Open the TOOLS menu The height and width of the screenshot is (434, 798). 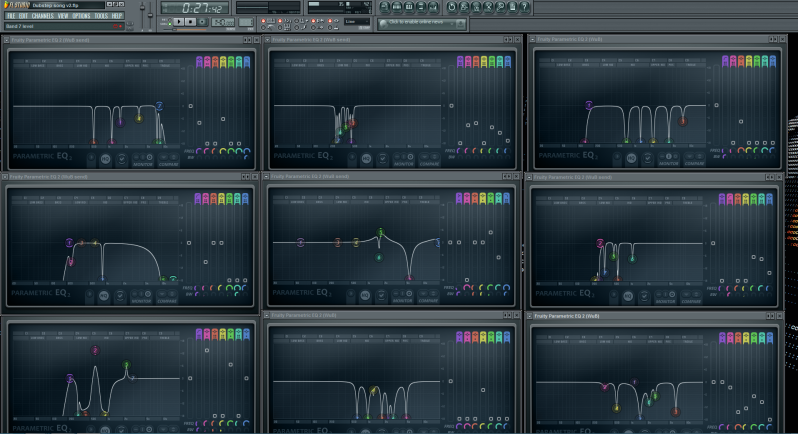[x=101, y=16]
